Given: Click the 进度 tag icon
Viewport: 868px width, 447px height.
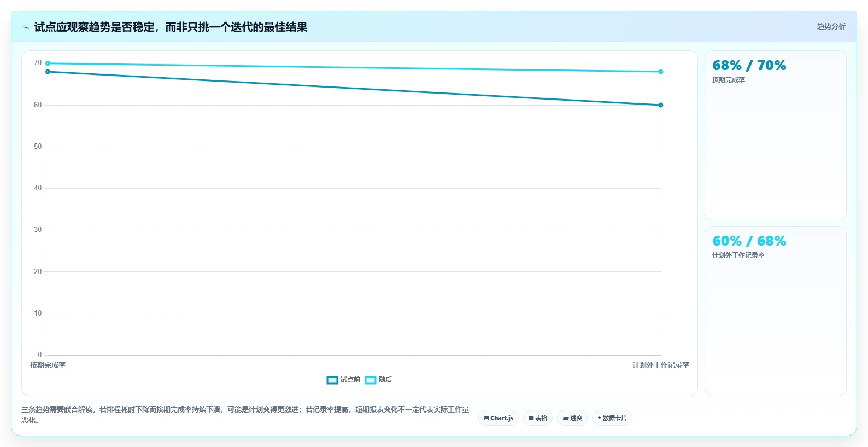Looking at the screenshot, I should pos(565,419).
